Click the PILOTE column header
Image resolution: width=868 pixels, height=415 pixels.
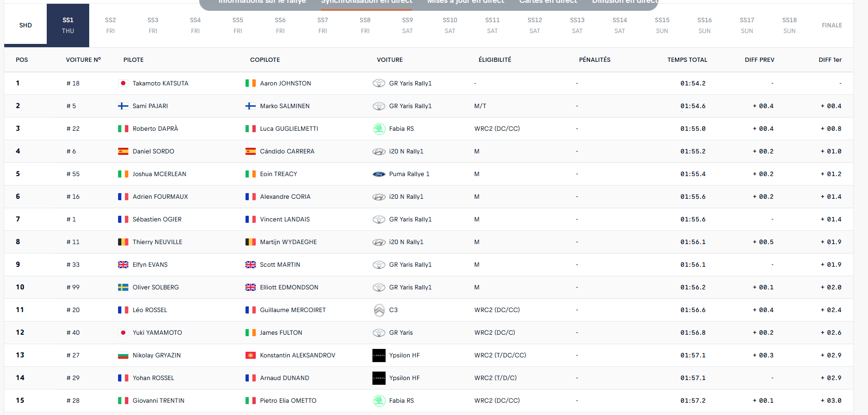click(134, 60)
